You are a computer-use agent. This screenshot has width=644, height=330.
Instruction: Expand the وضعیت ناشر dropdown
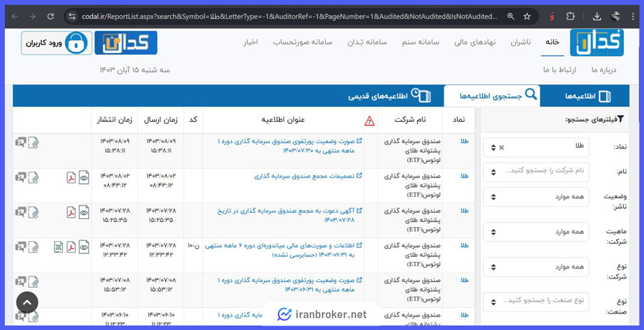536,197
